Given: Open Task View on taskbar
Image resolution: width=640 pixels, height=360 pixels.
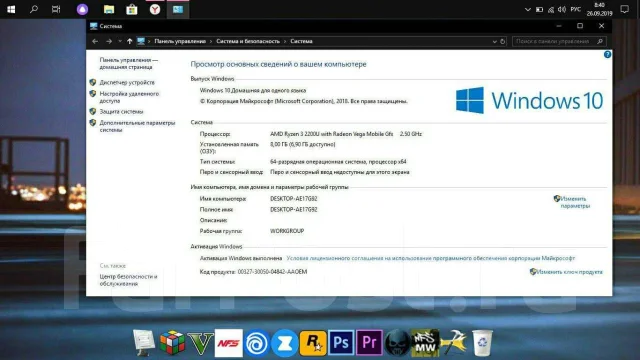Looking at the screenshot, I should [56, 9].
